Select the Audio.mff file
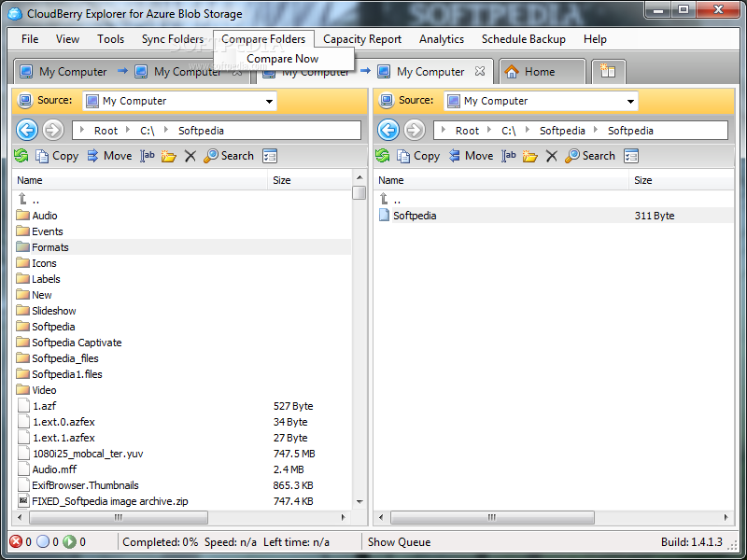 [183, 469]
